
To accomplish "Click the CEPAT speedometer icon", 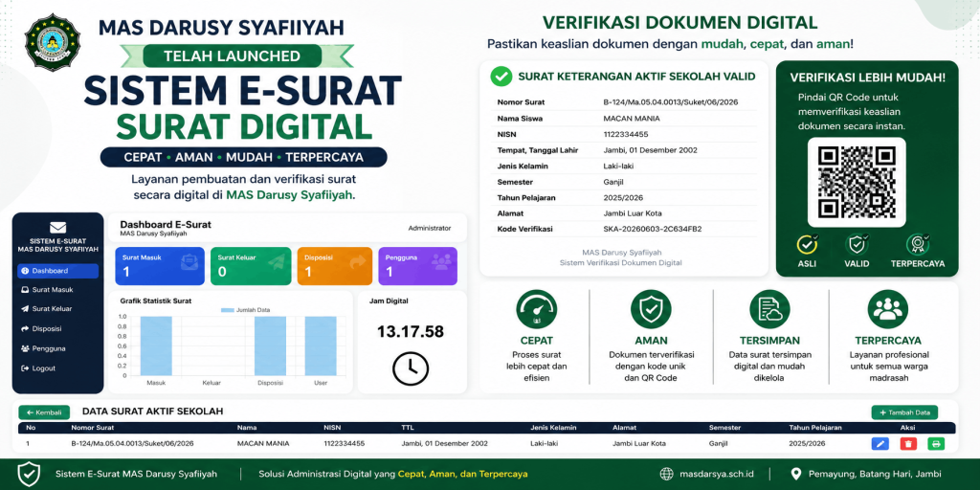I will point(536,309).
